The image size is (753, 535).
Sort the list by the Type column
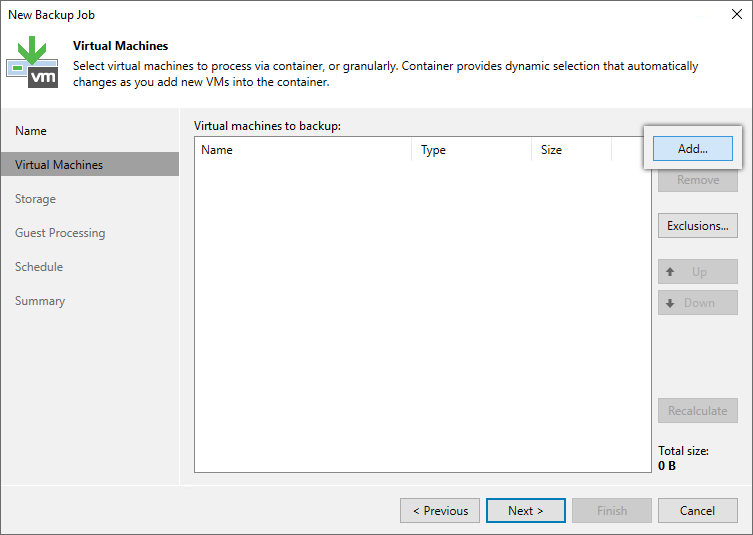(472, 150)
